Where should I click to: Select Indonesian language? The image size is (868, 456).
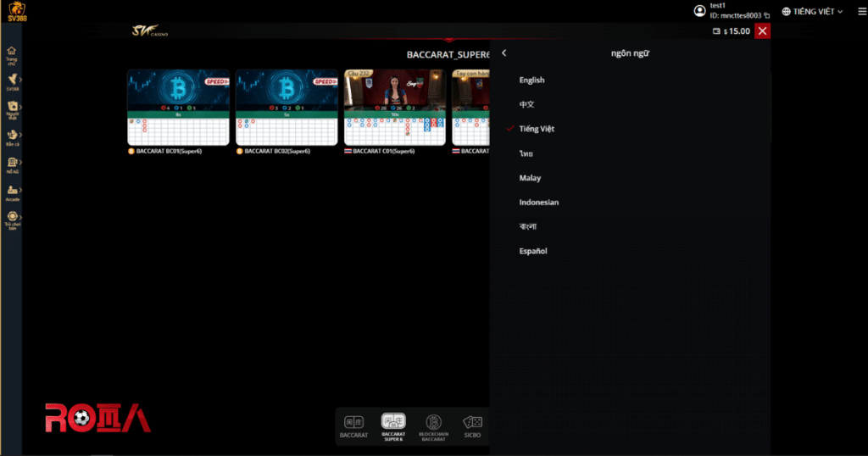pos(538,202)
